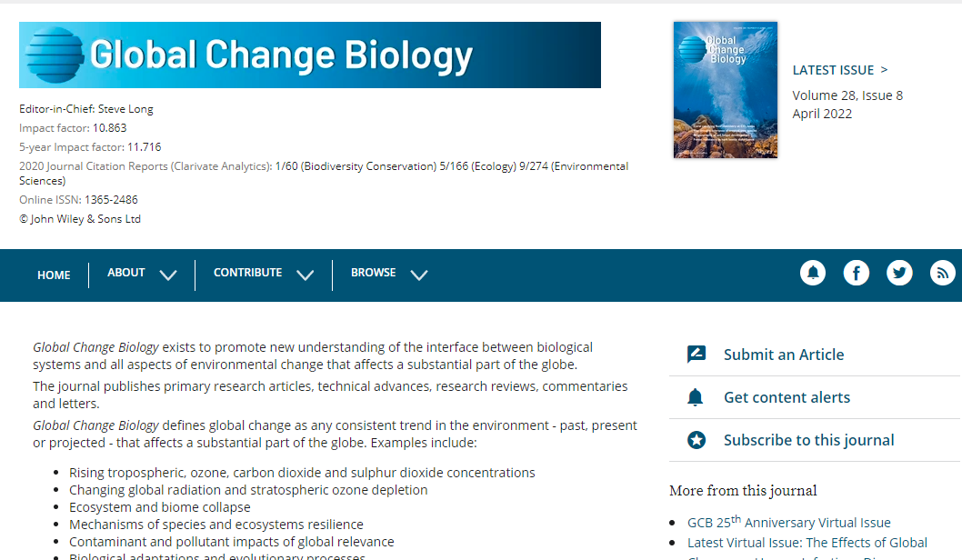
Task: Click the bell icon beside Get content alerts
Action: click(x=696, y=397)
